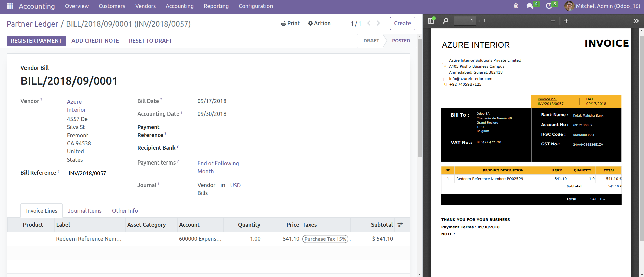Click Bill Reference INV/2018/0057 value
Viewport: 644px width, 277px height.
(87, 173)
